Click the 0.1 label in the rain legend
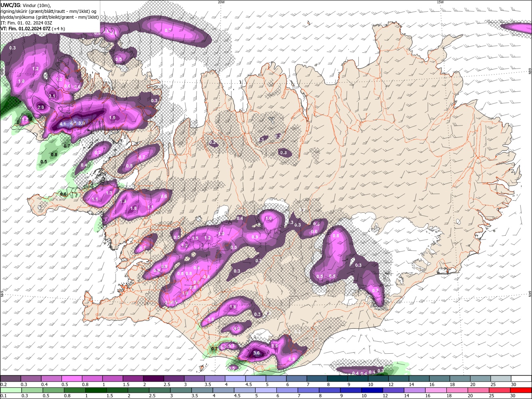This screenshot has height=399, width=532. tap(3, 396)
